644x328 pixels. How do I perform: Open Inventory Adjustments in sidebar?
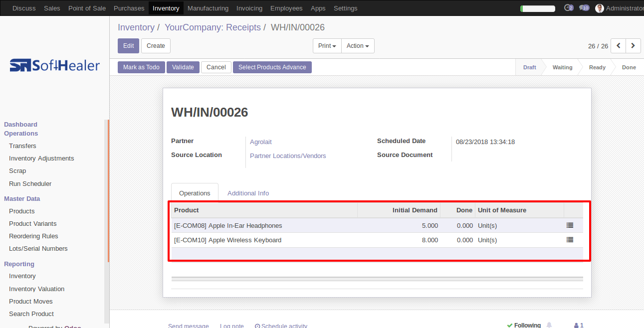41,159
